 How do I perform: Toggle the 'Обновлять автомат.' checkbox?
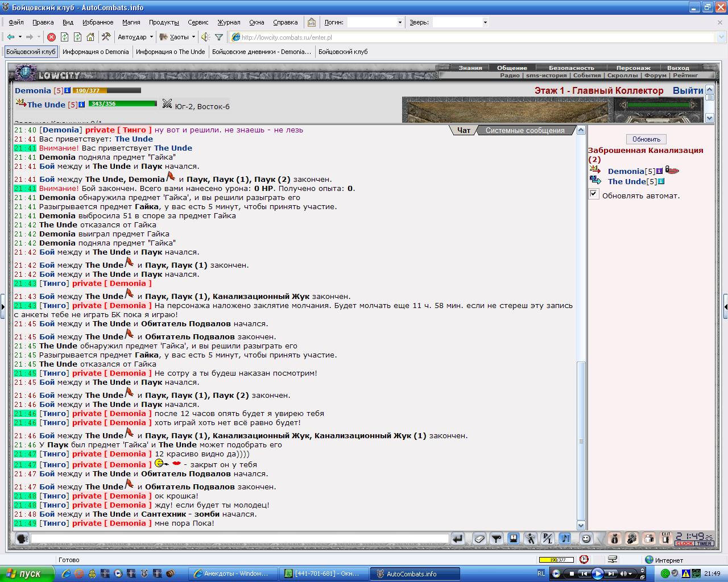pos(594,194)
